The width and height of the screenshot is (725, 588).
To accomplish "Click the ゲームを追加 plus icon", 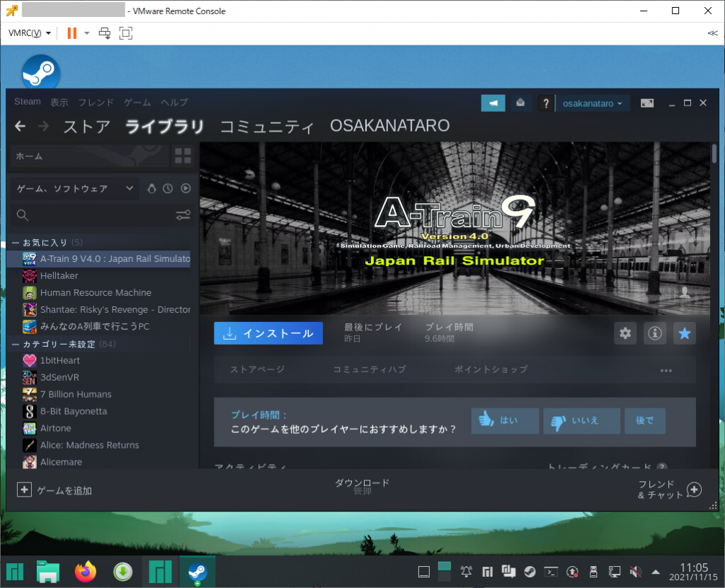I will [24, 490].
